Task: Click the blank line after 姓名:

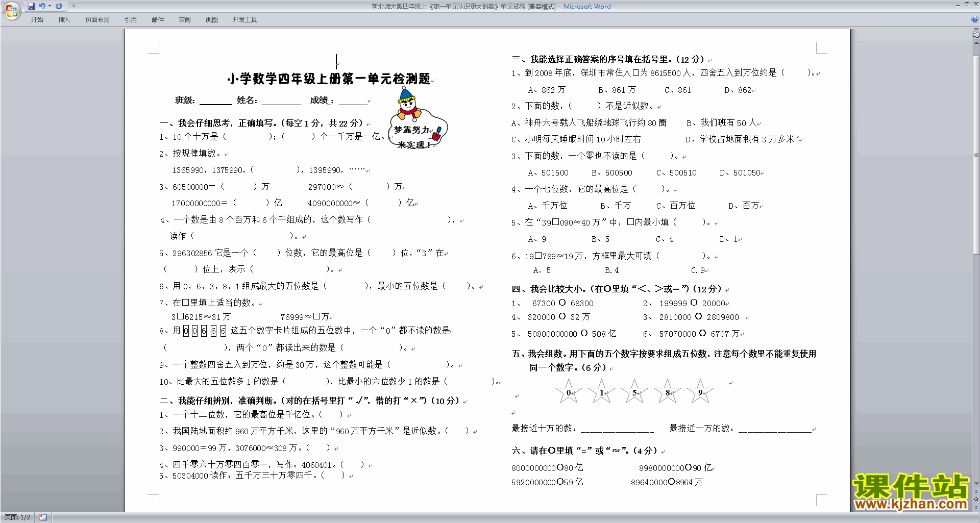Action: click(281, 101)
